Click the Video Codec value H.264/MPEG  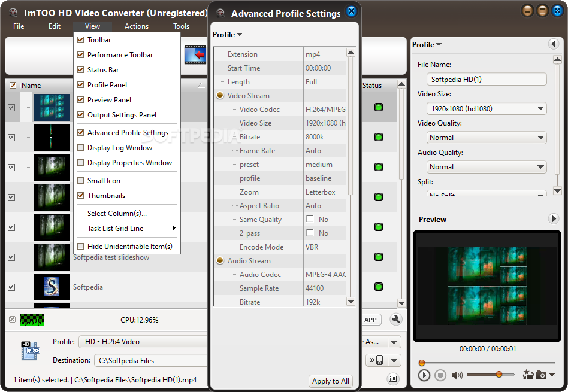pos(325,110)
